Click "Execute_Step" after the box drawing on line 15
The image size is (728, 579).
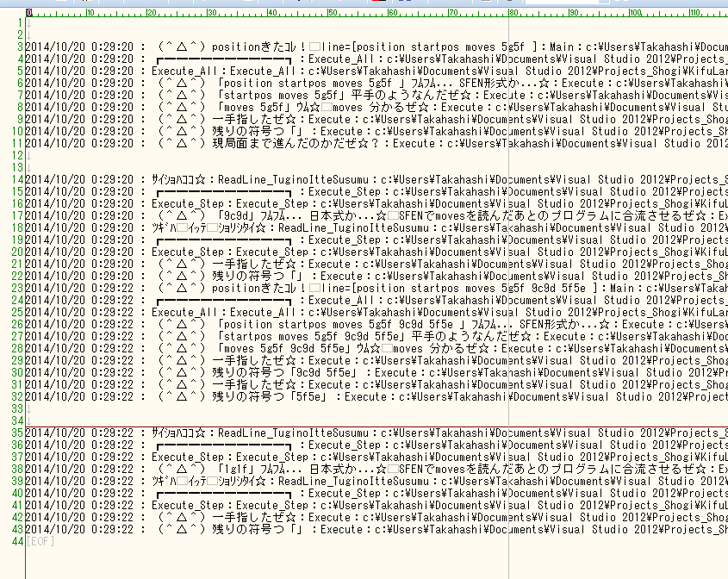tap(345, 192)
